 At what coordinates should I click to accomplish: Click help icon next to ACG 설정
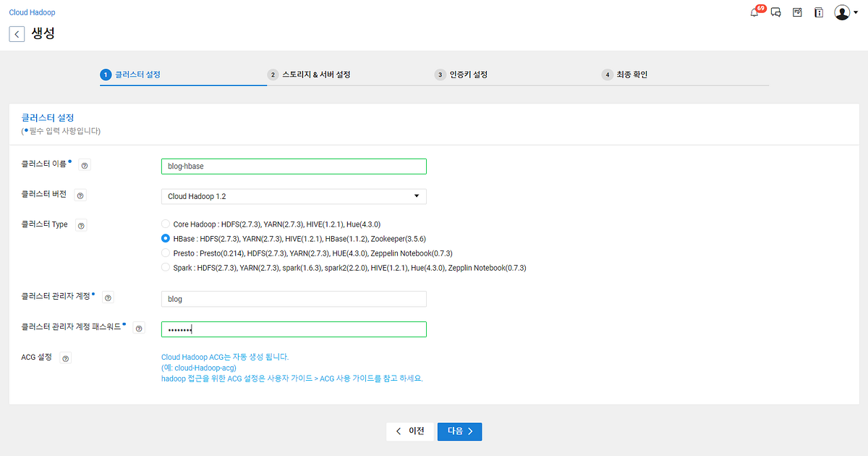click(65, 357)
